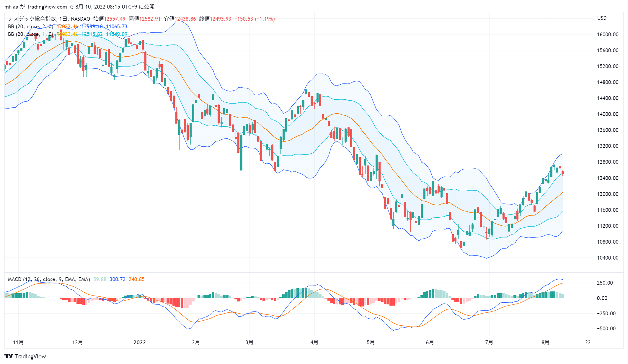The image size is (628, 364).
Task: Click the BB value 12515.82
Action: (x=92, y=34)
